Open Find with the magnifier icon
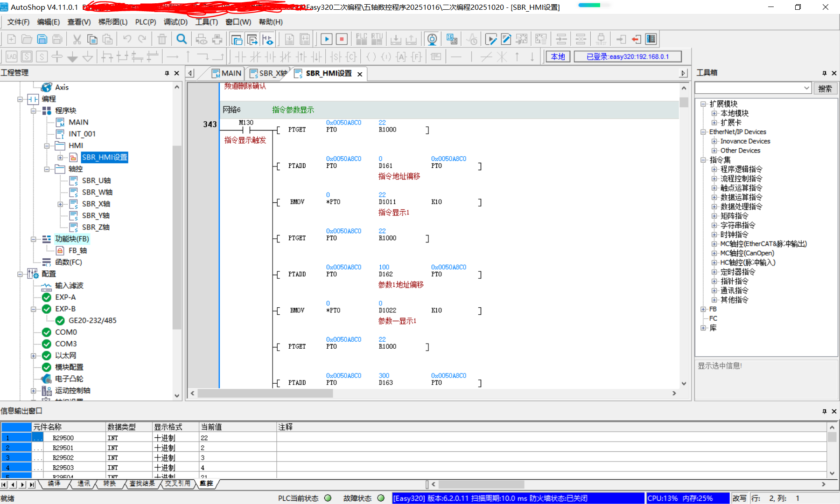Viewport: 840px width, 504px height. click(x=182, y=39)
